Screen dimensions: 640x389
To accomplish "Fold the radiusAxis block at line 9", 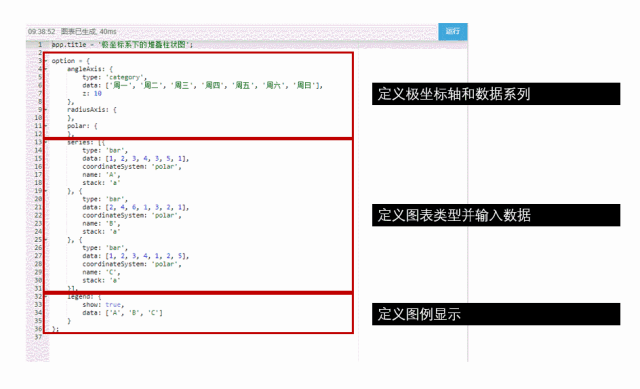I will 46,110.
